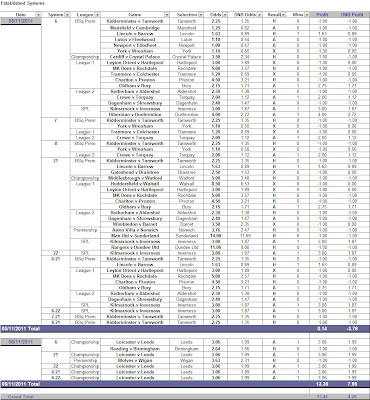Open the Date column filter dropdown
This screenshot has height=400, width=370.
(38, 15)
